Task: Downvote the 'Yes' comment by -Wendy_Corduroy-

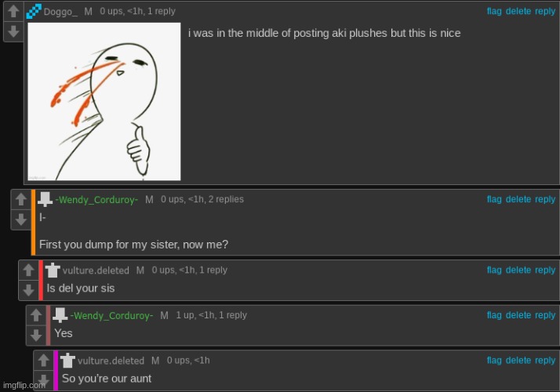Action: (x=36, y=336)
